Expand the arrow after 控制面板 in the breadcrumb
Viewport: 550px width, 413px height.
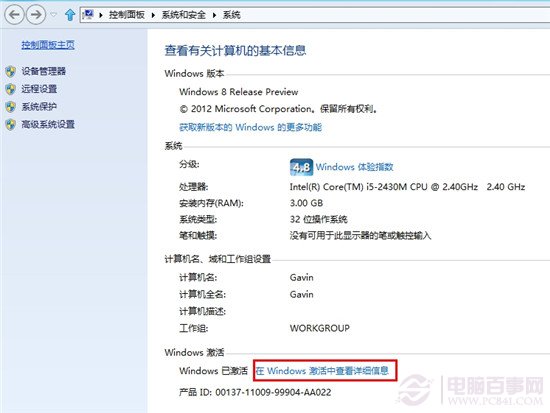pyautogui.click(x=153, y=15)
